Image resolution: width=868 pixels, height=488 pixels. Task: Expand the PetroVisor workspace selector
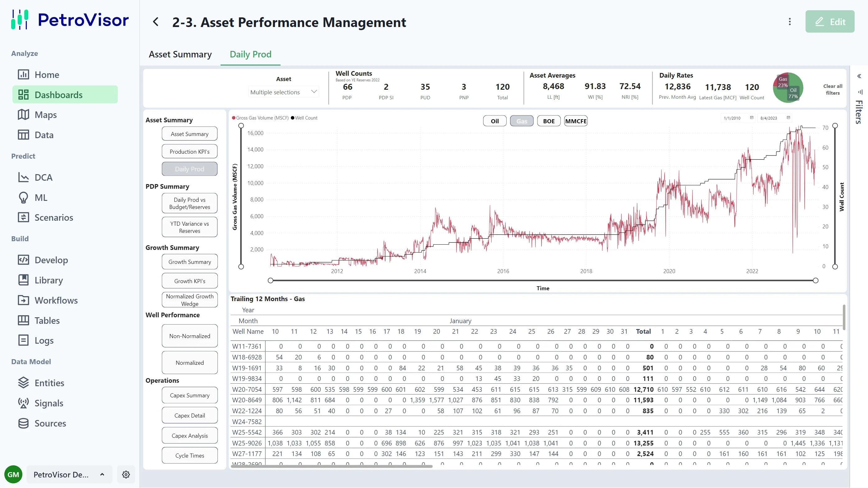pyautogui.click(x=69, y=475)
